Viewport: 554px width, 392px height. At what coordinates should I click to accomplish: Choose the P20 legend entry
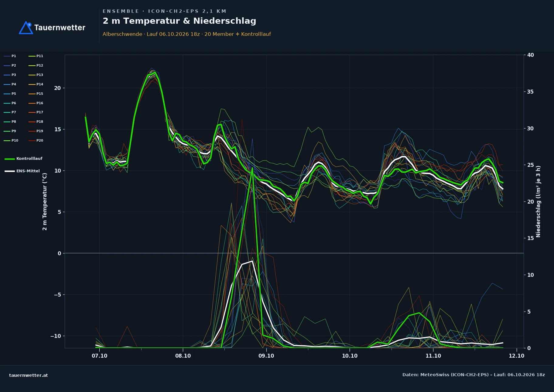click(36, 140)
